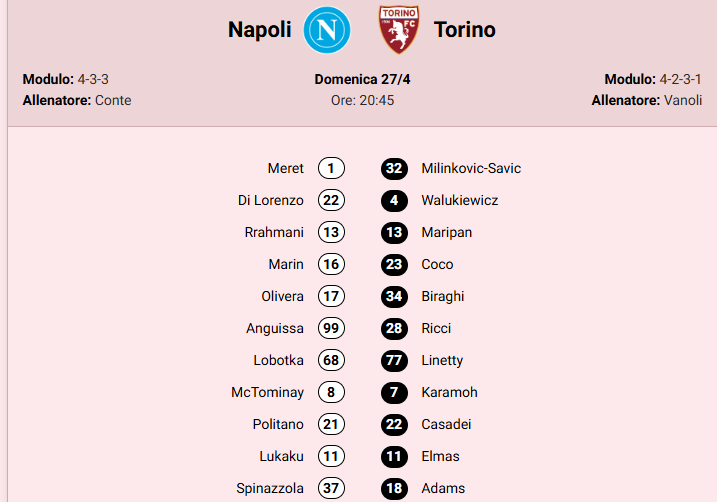
Task: Click Linetty's number 77 badge
Action: (x=394, y=361)
